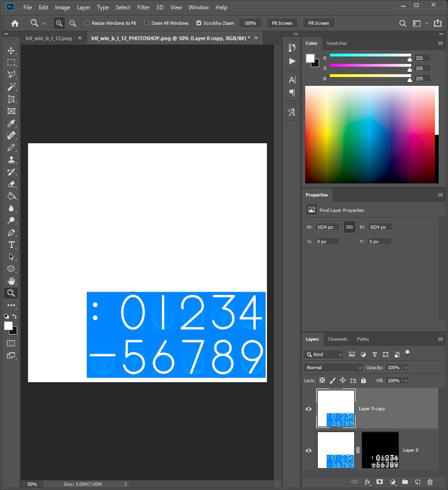448x490 pixels.
Task: Select the Blur tool
Action: coord(11,209)
